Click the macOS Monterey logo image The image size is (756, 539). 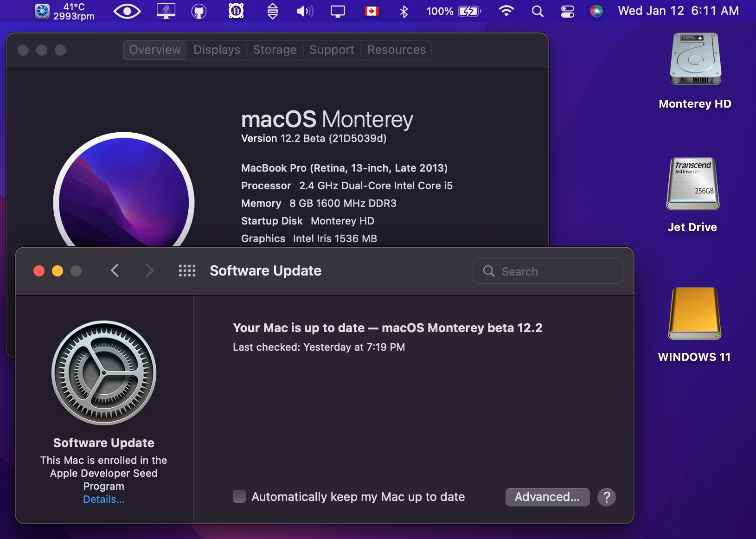(x=124, y=190)
